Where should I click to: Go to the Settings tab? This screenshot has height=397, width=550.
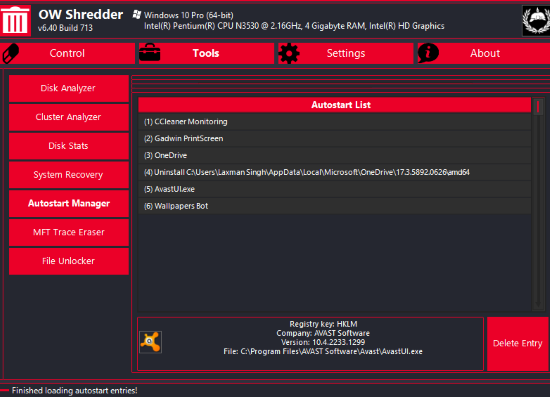(346, 53)
